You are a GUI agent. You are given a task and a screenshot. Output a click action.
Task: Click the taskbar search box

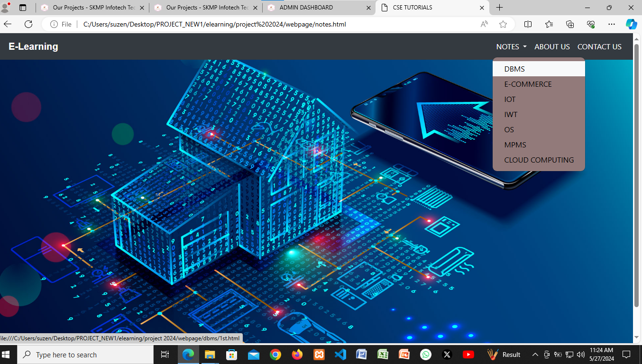point(85,355)
